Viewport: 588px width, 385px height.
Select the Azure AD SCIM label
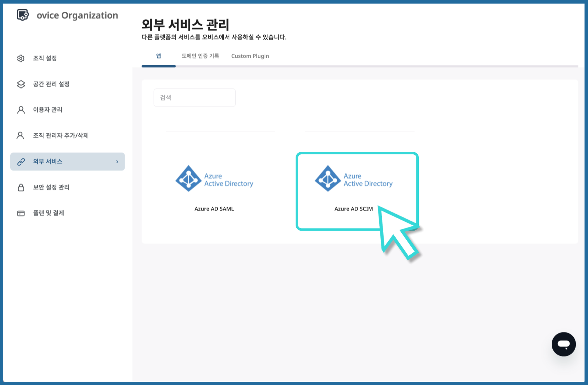click(354, 209)
